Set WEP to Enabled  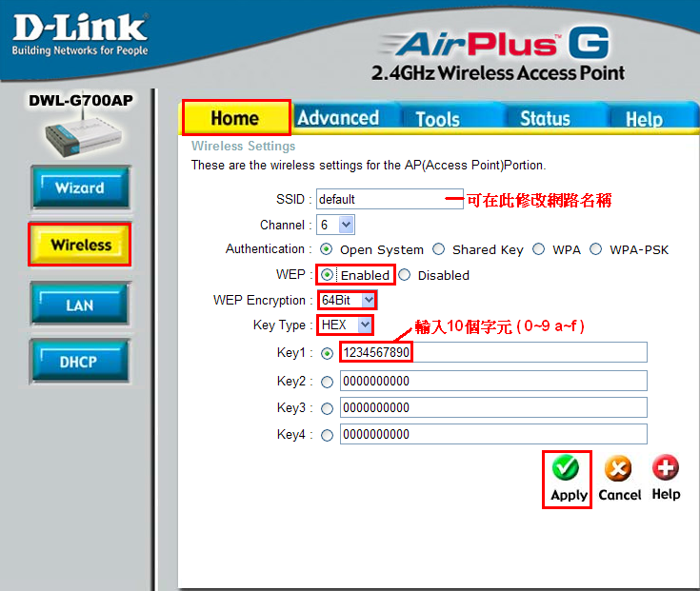click(328, 275)
